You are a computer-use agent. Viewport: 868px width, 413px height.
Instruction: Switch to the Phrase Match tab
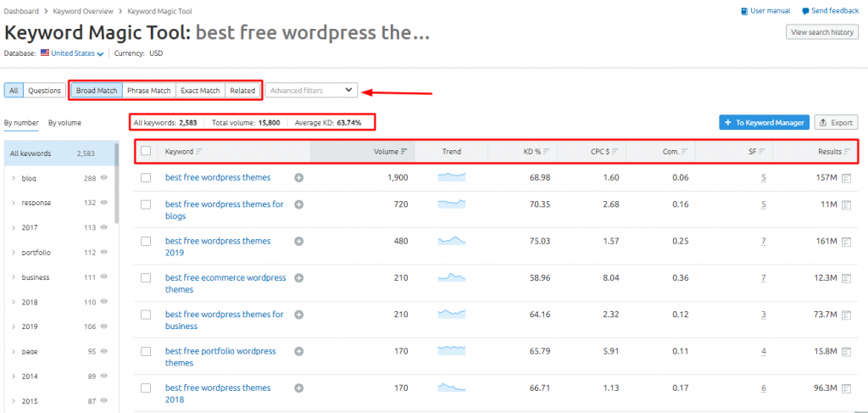(149, 91)
